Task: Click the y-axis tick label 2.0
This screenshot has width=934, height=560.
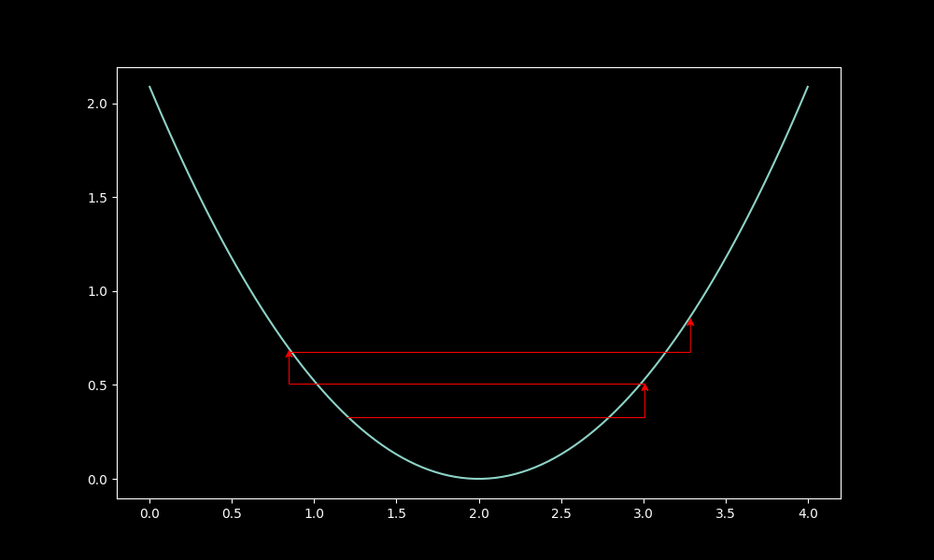Action: click(96, 104)
